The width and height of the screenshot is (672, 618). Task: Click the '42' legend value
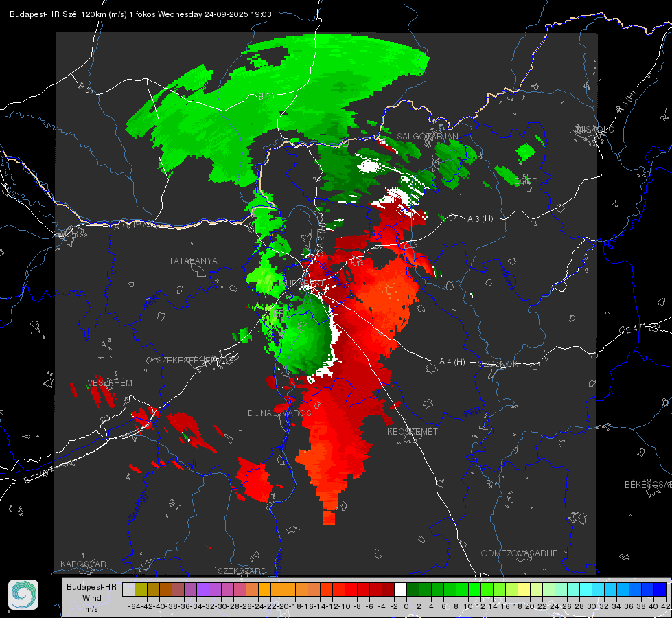coord(666,606)
